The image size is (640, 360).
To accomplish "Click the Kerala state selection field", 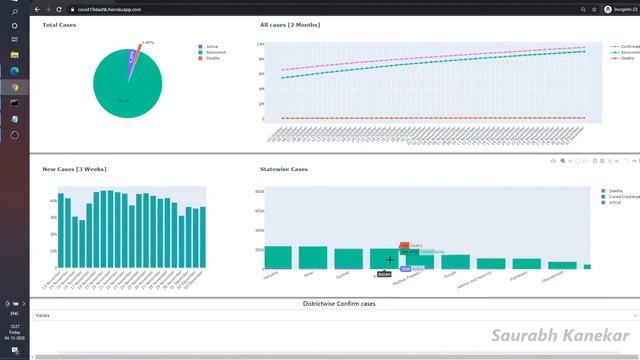I will pyautogui.click(x=335, y=315).
